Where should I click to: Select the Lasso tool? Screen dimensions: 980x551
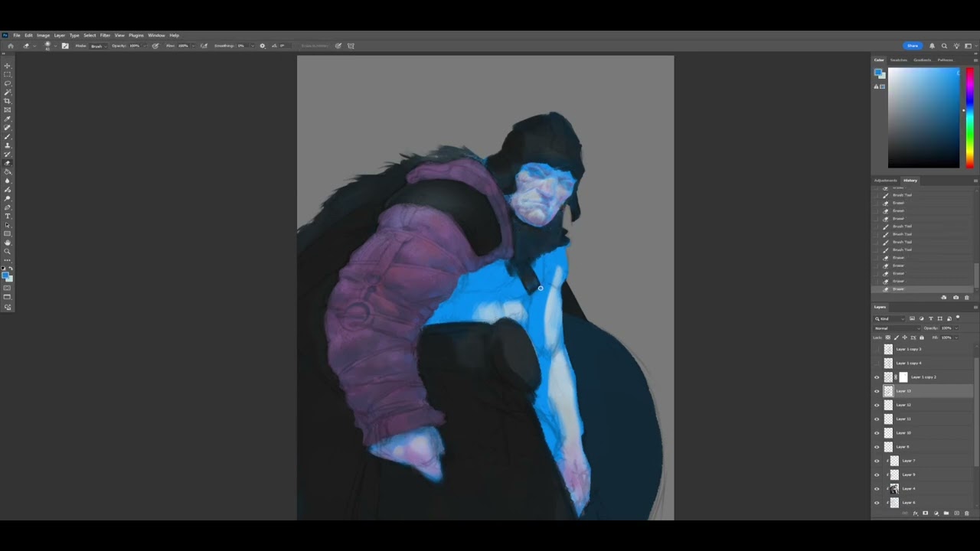click(x=8, y=83)
